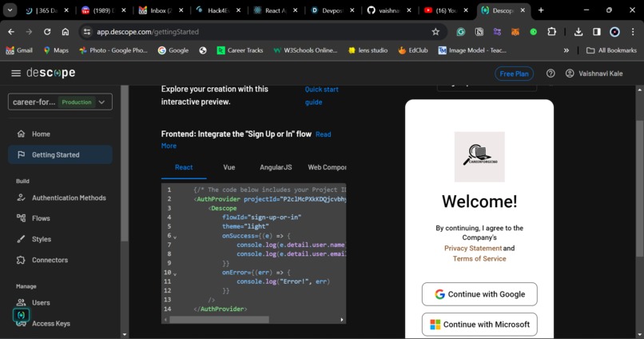The width and height of the screenshot is (644, 339).
Task: Click Continue with Google button
Action: [479, 294]
